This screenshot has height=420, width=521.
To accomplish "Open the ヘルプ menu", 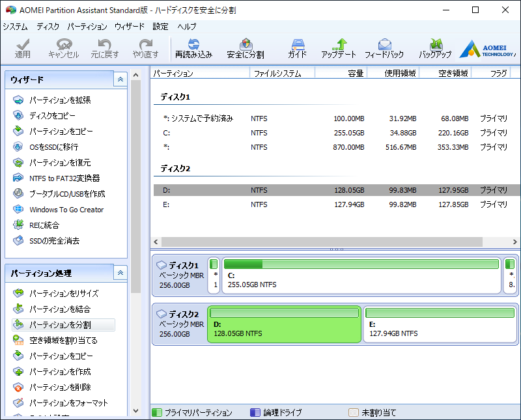I will 187,27.
